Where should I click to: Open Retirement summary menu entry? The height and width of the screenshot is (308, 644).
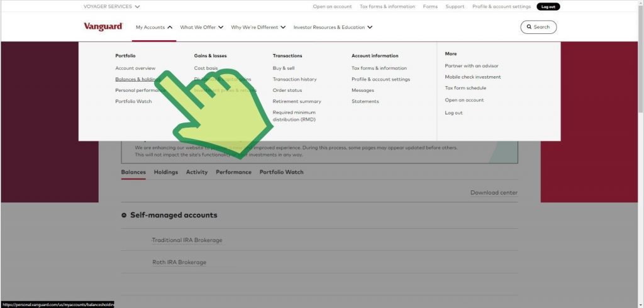(297, 101)
